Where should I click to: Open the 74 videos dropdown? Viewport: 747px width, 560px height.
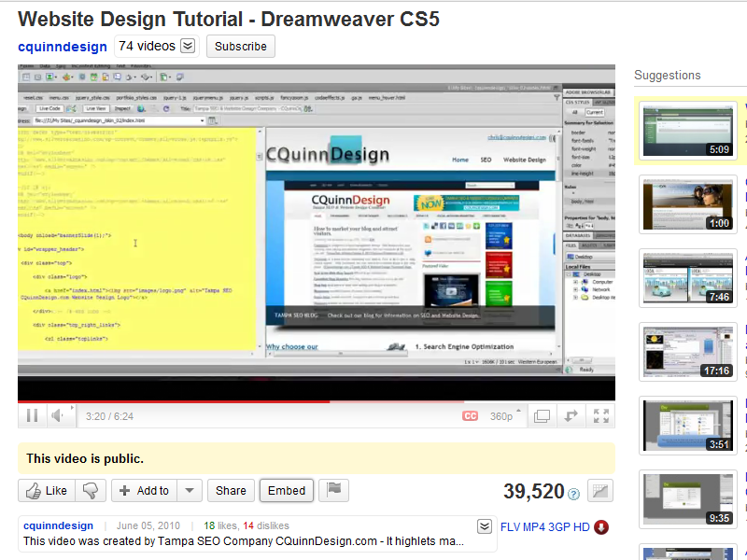click(x=187, y=45)
